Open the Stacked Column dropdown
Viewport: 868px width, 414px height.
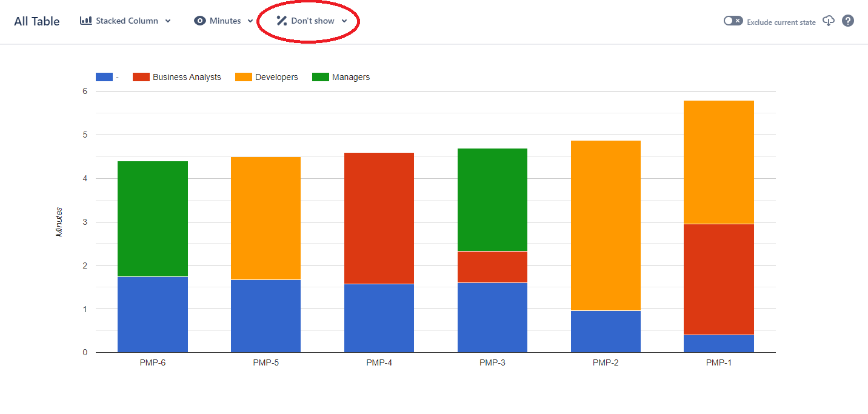click(168, 21)
